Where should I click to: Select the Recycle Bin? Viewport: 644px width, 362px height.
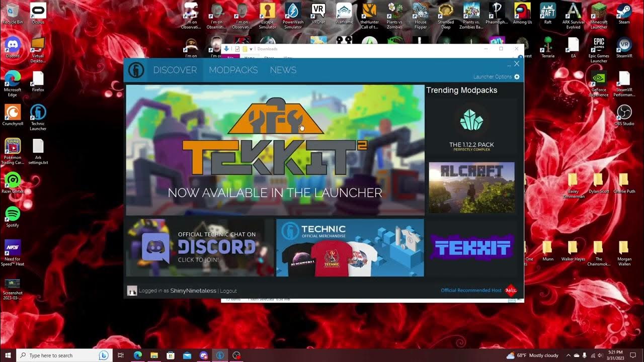pos(13,14)
